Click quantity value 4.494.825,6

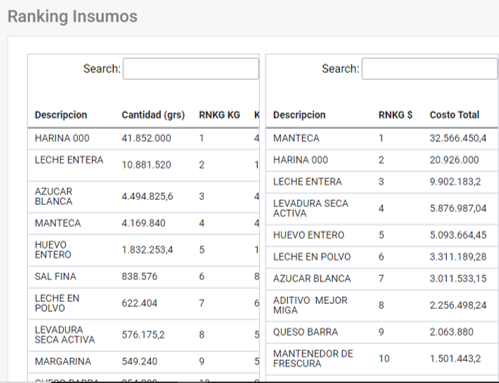pyautogui.click(x=147, y=196)
